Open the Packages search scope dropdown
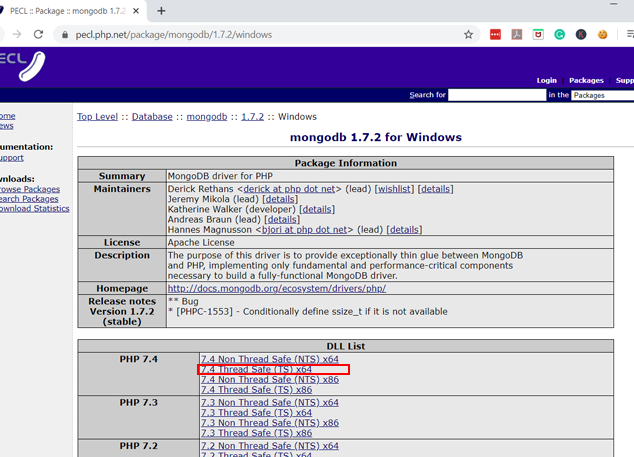This screenshot has height=457, width=634. coord(602,95)
